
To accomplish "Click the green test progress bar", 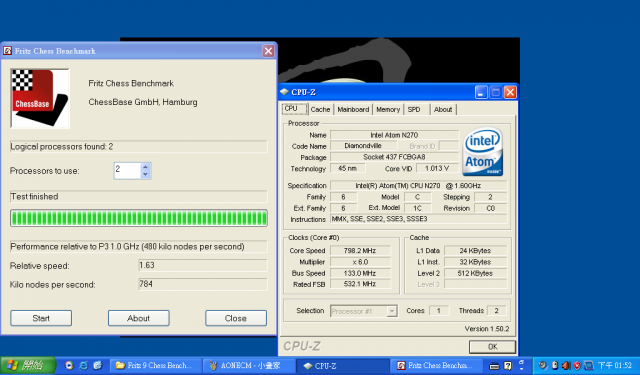I will (x=139, y=218).
